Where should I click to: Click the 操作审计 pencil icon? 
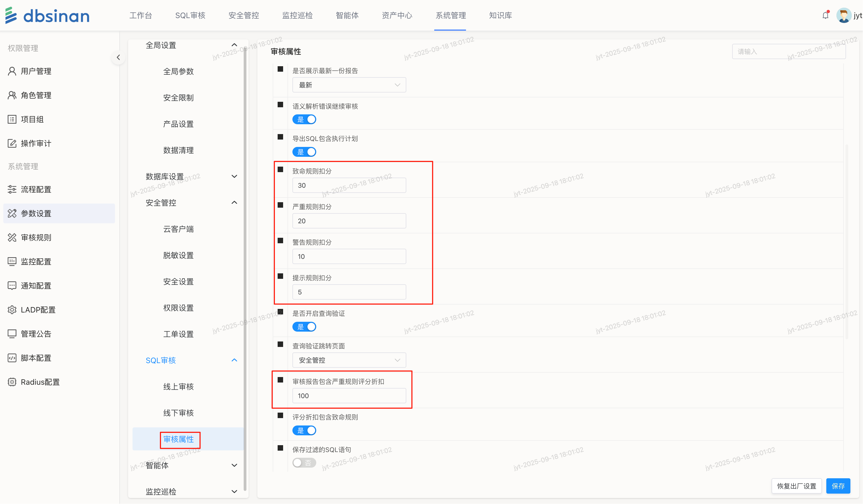[12, 143]
